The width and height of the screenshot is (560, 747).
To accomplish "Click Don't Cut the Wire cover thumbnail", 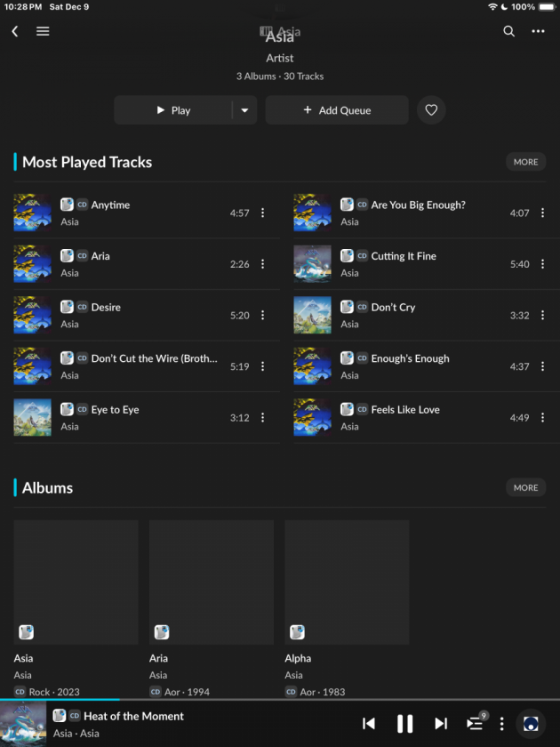I will pos(32,366).
